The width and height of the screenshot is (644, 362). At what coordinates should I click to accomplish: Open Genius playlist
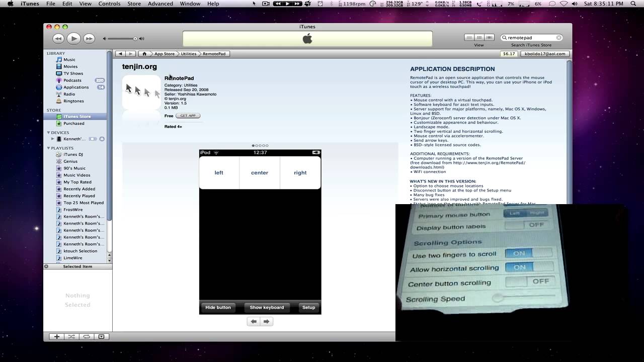pos(70,161)
